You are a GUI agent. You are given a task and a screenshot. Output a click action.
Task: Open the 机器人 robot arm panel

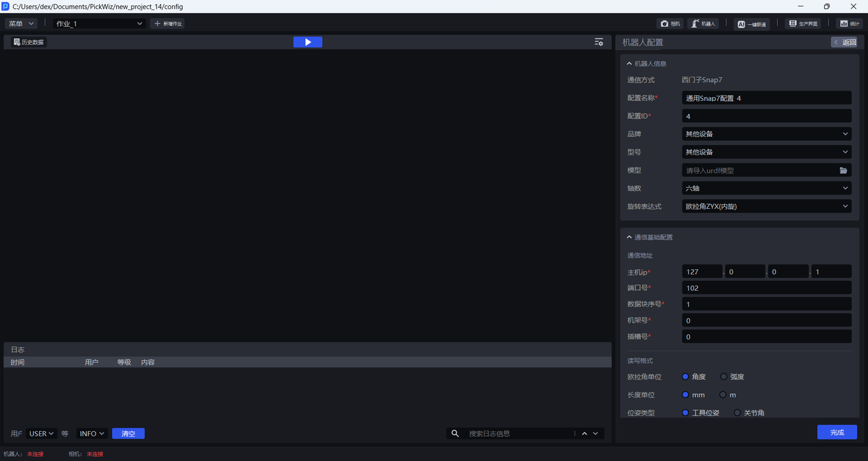(x=703, y=24)
